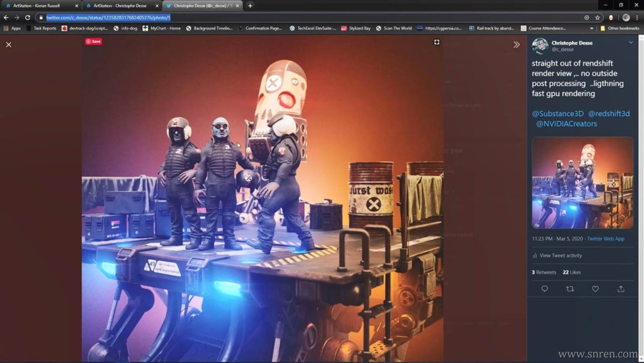
Task: Open a new browser tab with plus icon
Action: pyautogui.click(x=250, y=6)
